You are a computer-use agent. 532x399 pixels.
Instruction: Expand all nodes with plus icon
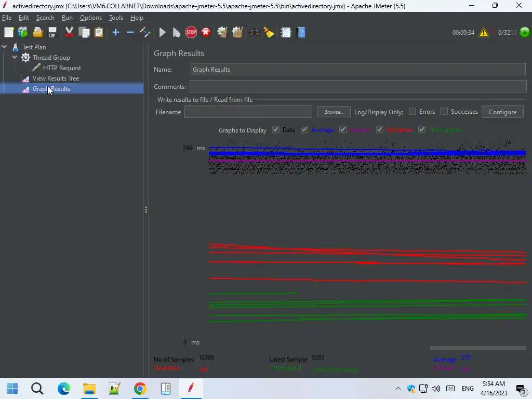click(116, 33)
